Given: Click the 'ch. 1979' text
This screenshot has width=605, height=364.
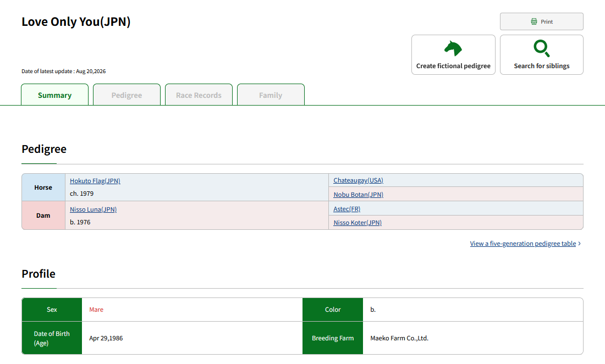Looking at the screenshot, I should pyautogui.click(x=81, y=194).
